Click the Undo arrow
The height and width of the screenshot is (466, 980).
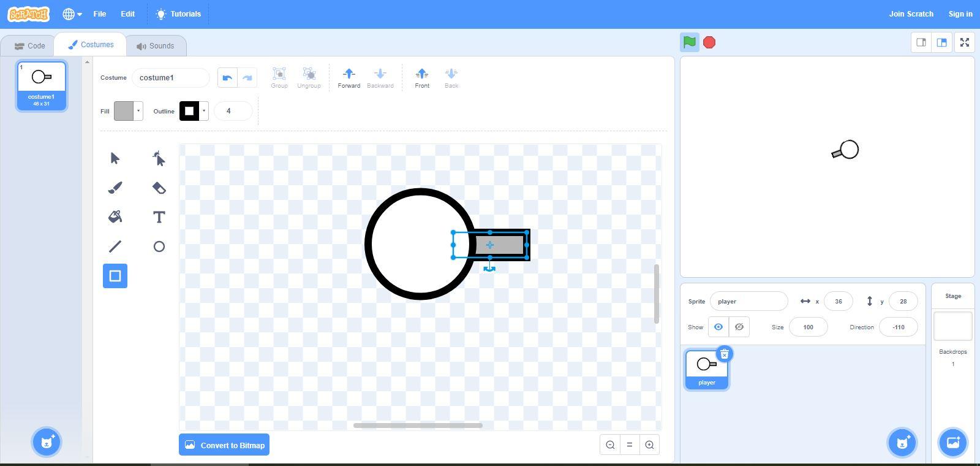click(227, 78)
